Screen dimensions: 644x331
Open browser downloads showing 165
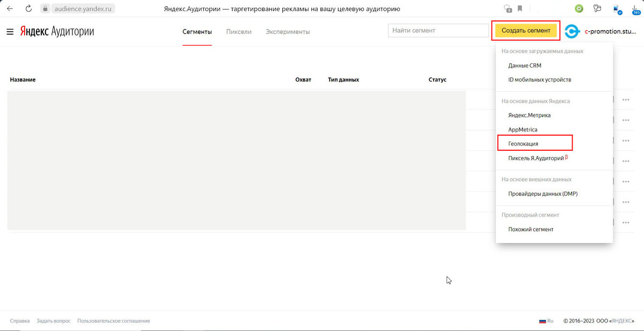pos(636,9)
